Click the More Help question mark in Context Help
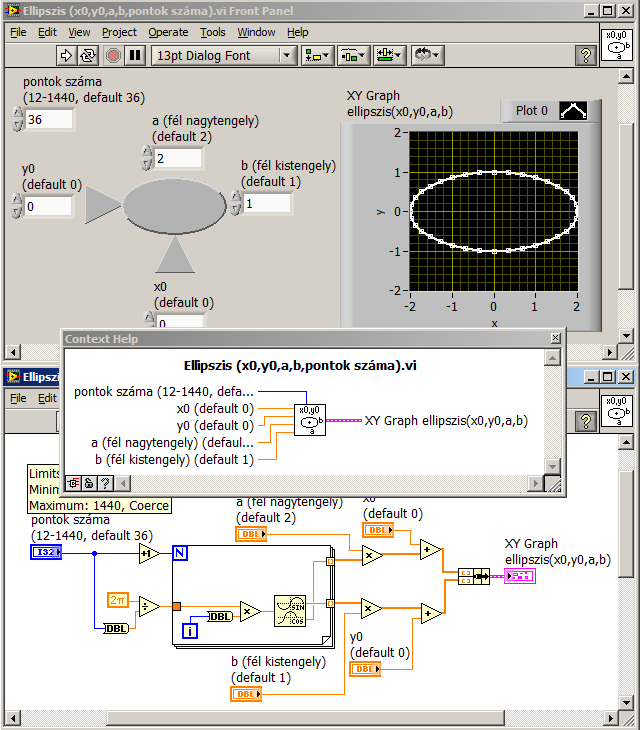Viewport: 640px width, 730px height. point(105,483)
